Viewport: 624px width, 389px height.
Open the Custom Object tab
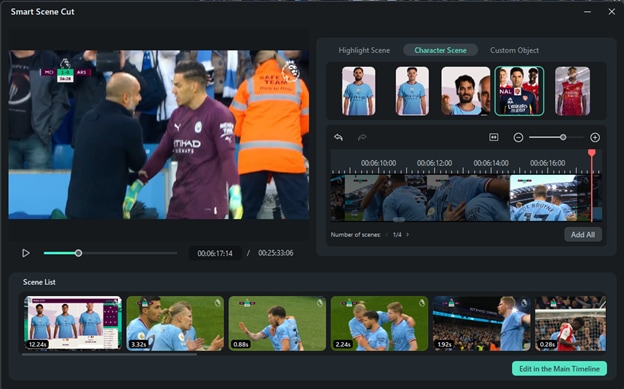[514, 51]
